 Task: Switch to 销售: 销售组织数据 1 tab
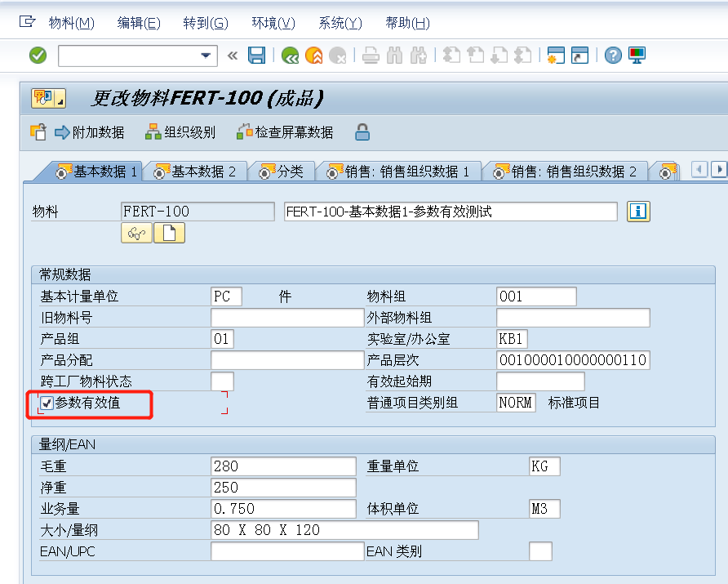[x=398, y=172]
